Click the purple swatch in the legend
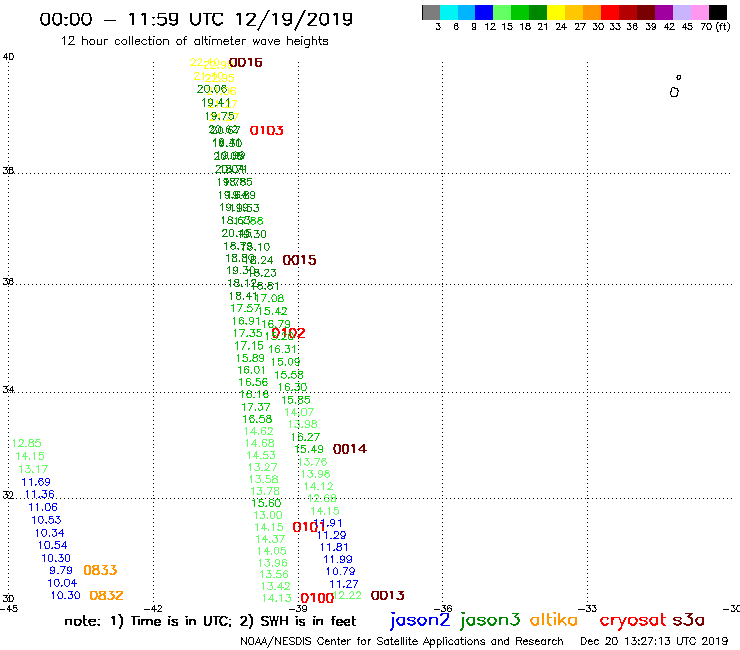Screen dimensions: 740x650 (x=664, y=12)
